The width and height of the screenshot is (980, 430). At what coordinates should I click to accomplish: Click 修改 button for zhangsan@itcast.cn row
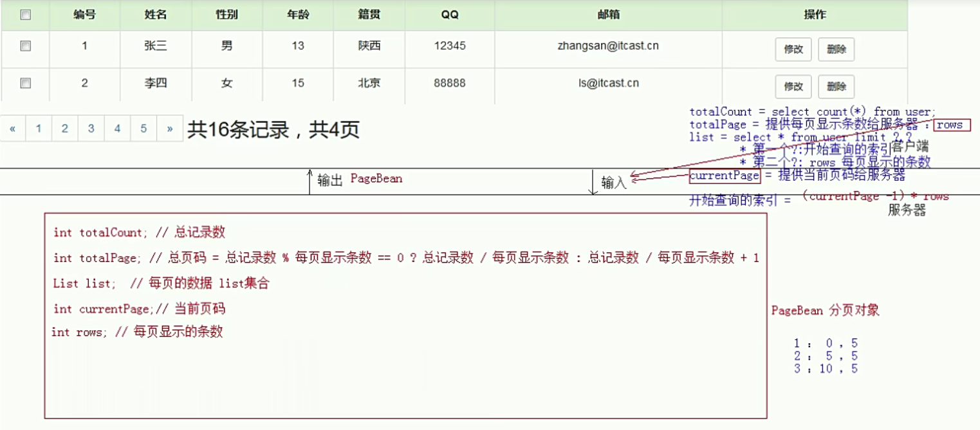point(793,50)
